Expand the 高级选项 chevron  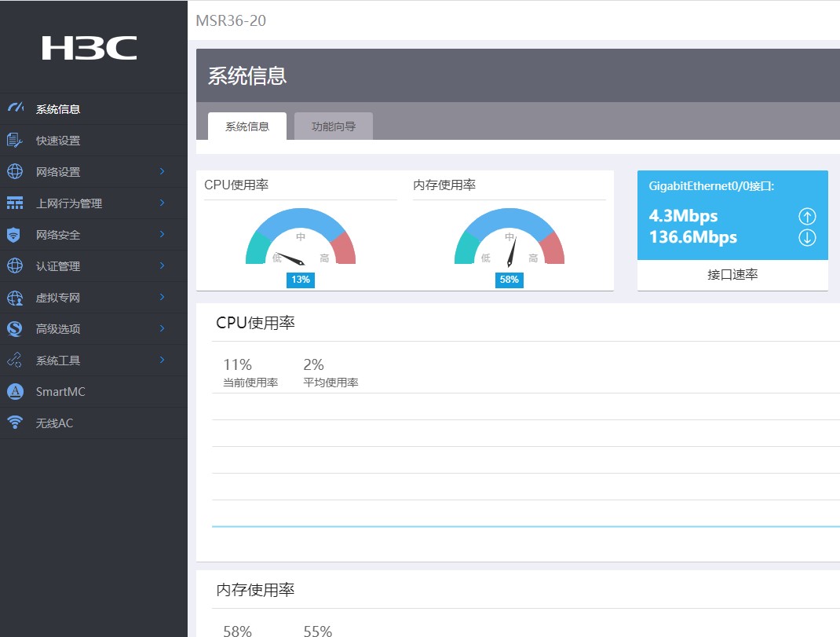pos(163,328)
